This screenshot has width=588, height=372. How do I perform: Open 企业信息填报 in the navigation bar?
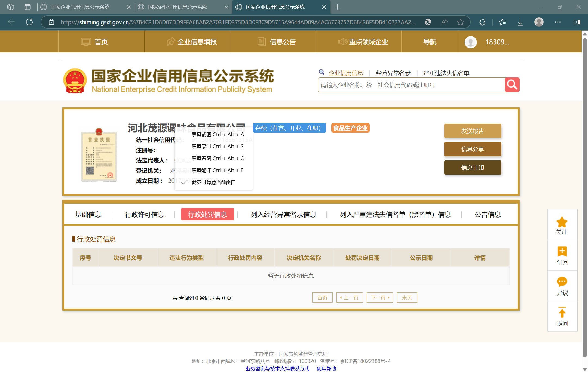pos(187,42)
